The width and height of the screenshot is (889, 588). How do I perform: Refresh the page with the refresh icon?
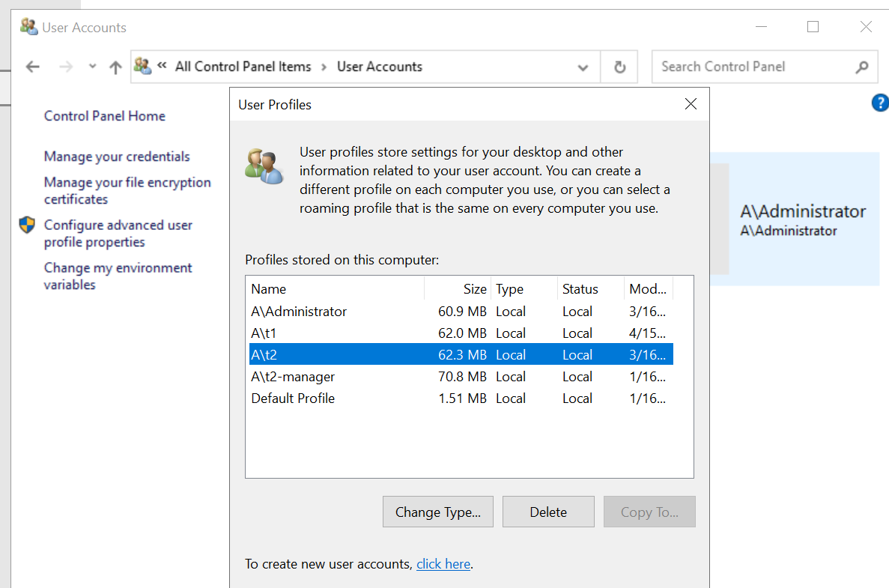619,67
